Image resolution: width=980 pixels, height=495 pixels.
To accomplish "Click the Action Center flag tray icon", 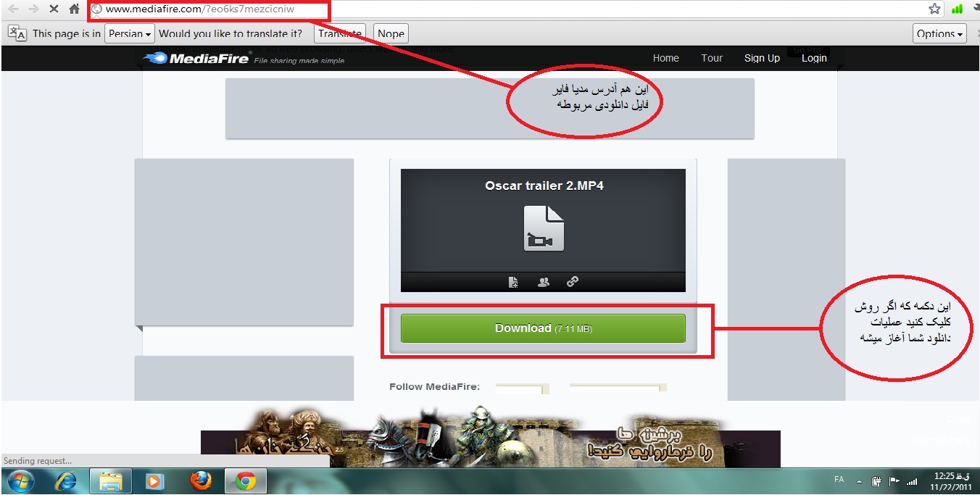I will pyautogui.click(x=894, y=481).
